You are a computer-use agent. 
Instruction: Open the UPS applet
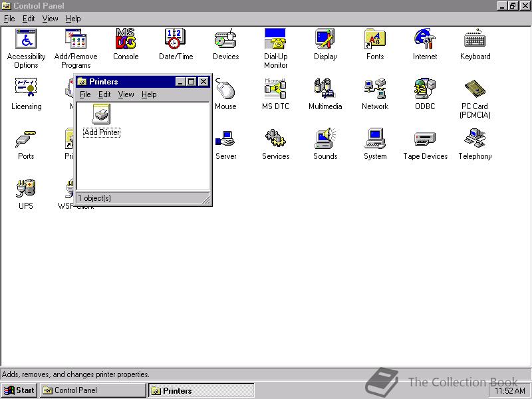[26, 194]
